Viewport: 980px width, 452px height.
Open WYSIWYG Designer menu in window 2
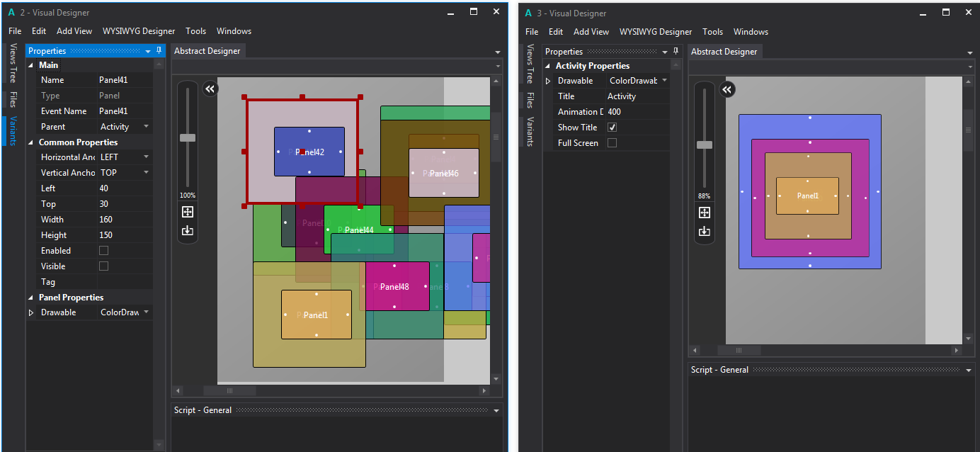point(138,31)
